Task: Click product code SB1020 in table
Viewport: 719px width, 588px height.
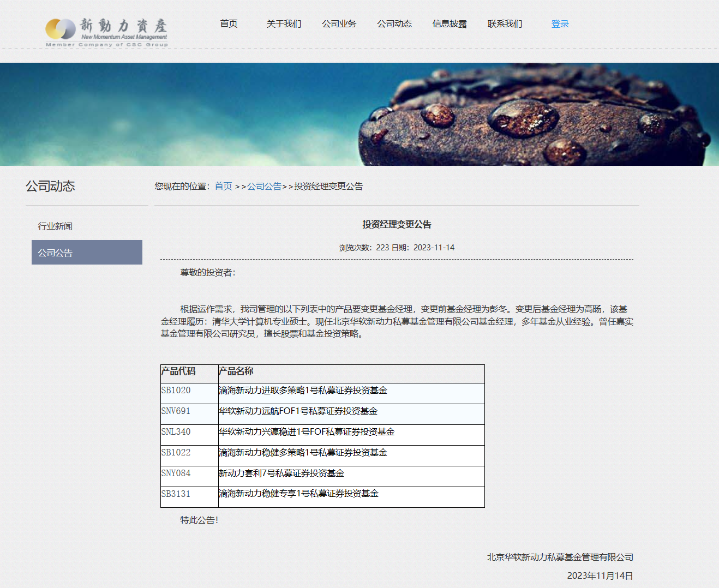Action: pos(176,391)
